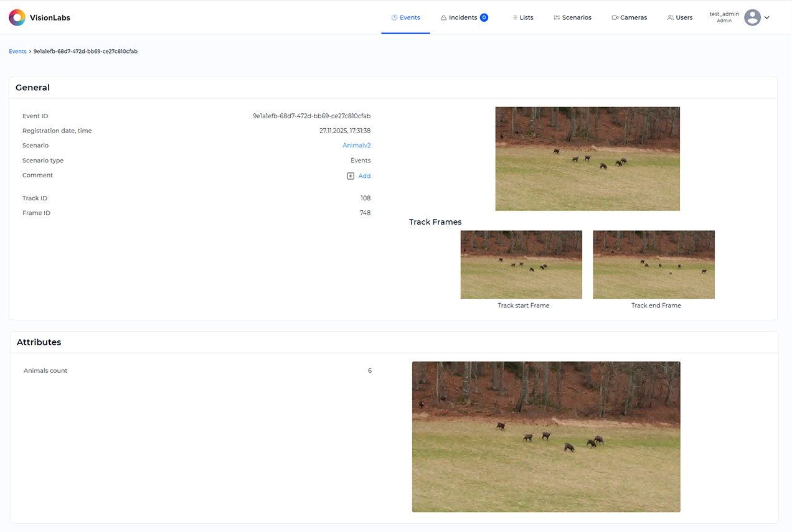Expand breadcrumb event ID entry
Viewport: 792px width, 532px height.
click(x=85, y=51)
